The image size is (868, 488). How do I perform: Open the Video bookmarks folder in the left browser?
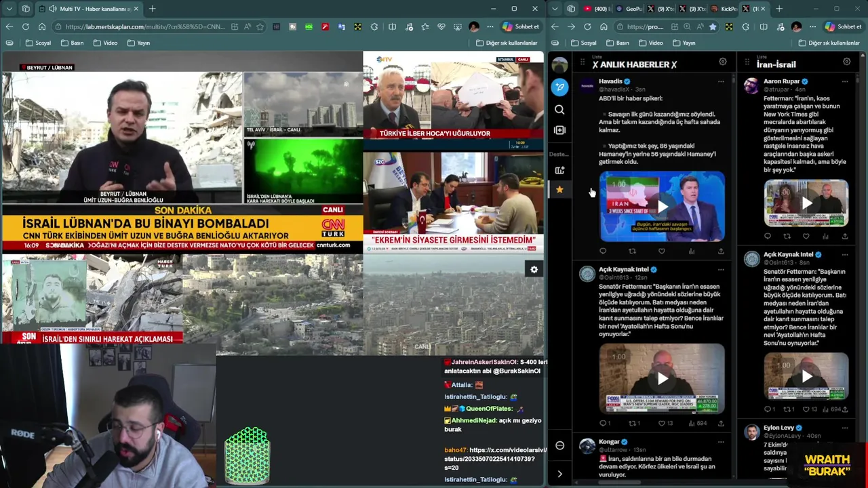tap(104, 43)
